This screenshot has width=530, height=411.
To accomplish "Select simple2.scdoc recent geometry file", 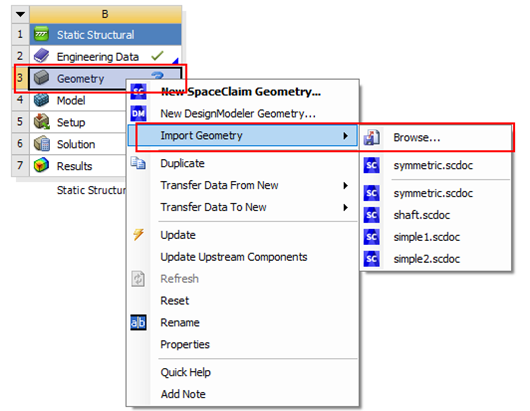I will (x=427, y=259).
